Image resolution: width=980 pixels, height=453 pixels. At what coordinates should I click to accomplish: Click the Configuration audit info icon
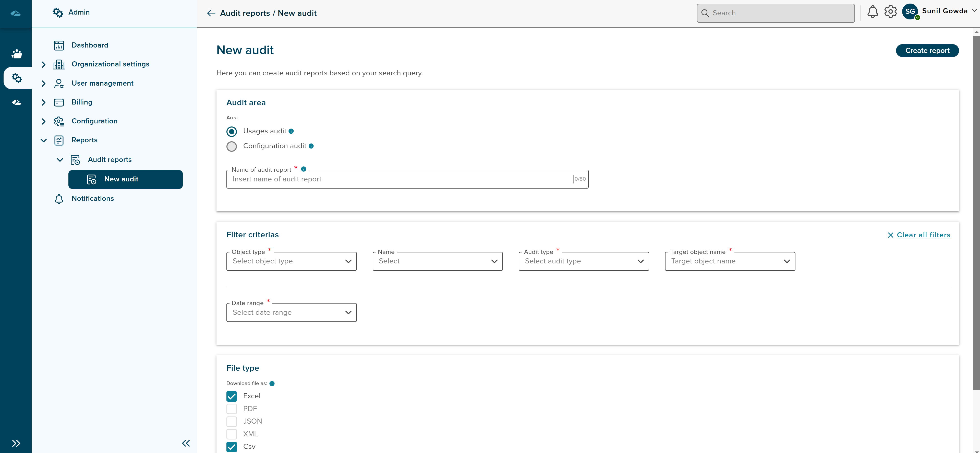point(311,146)
